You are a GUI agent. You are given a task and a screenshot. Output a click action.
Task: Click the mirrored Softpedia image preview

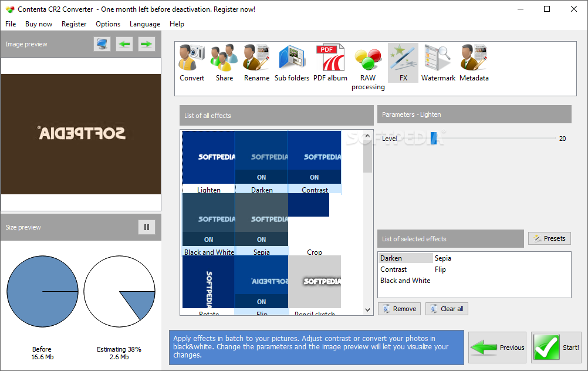point(81,134)
